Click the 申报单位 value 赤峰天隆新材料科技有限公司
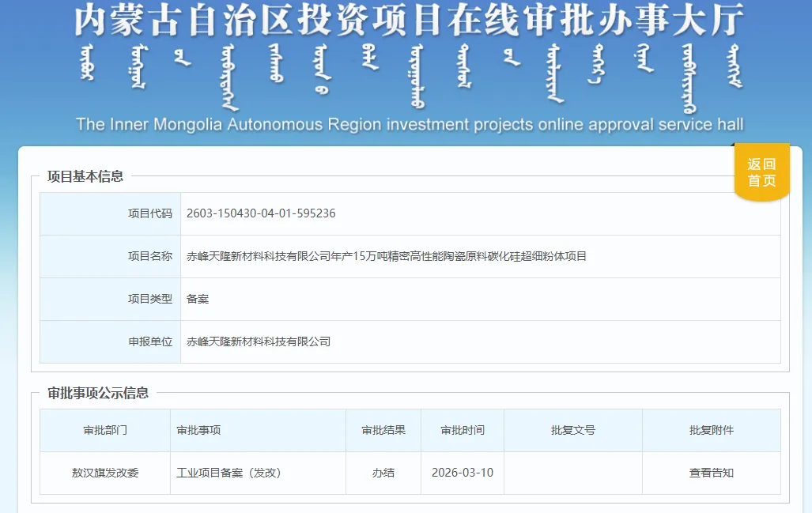 258,341
